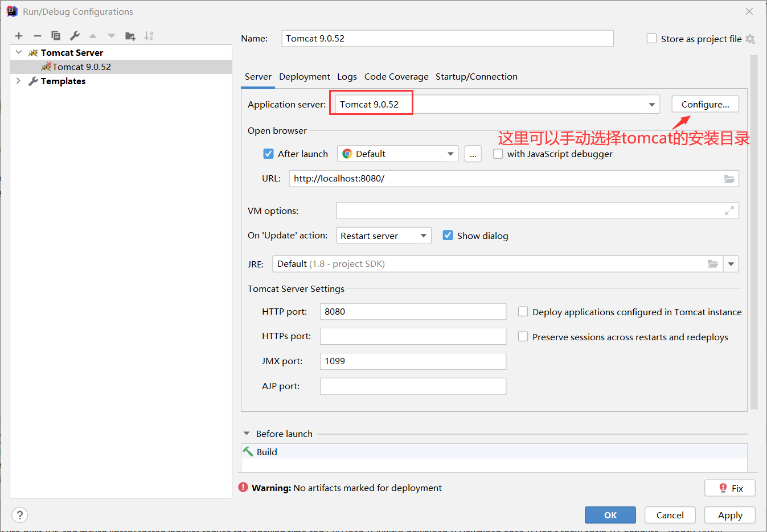Click the Fix button

[730, 488]
